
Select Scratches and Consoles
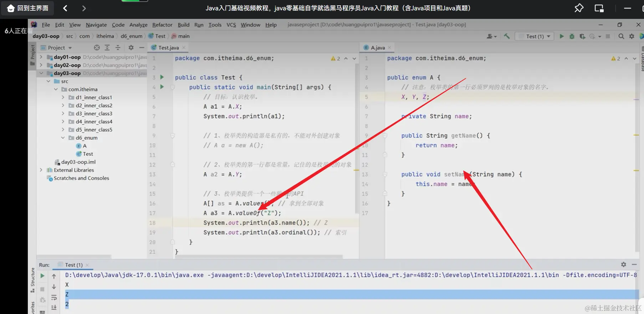coord(78,178)
